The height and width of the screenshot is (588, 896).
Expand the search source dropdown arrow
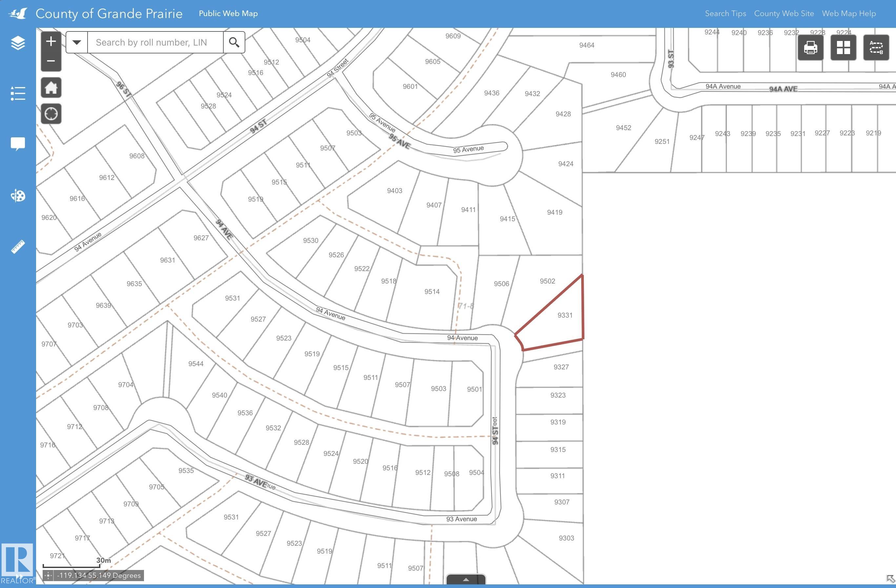click(76, 42)
